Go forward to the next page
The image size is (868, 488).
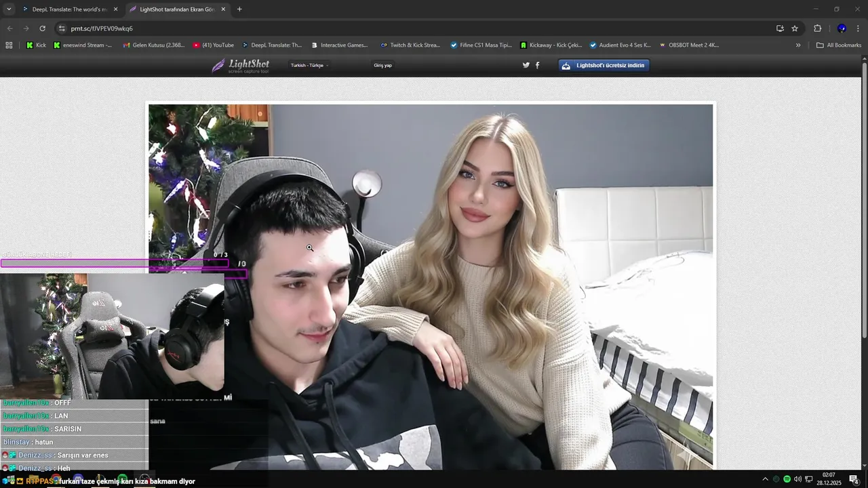pos(26,28)
